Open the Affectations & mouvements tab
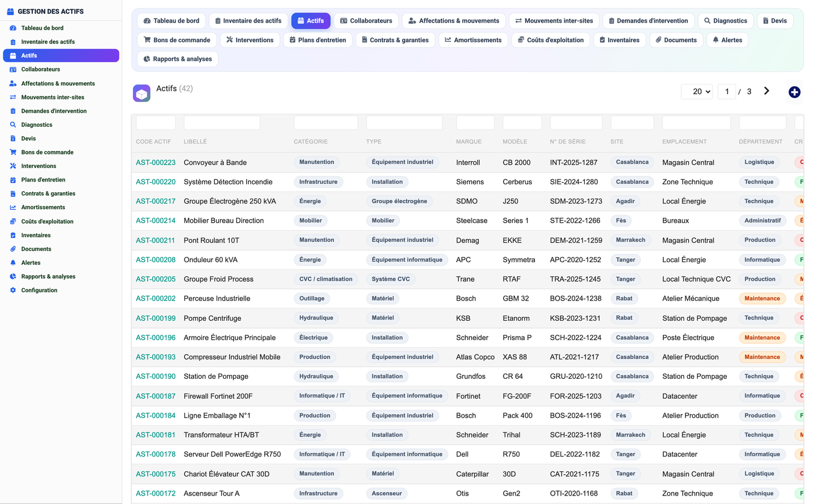 coord(453,21)
